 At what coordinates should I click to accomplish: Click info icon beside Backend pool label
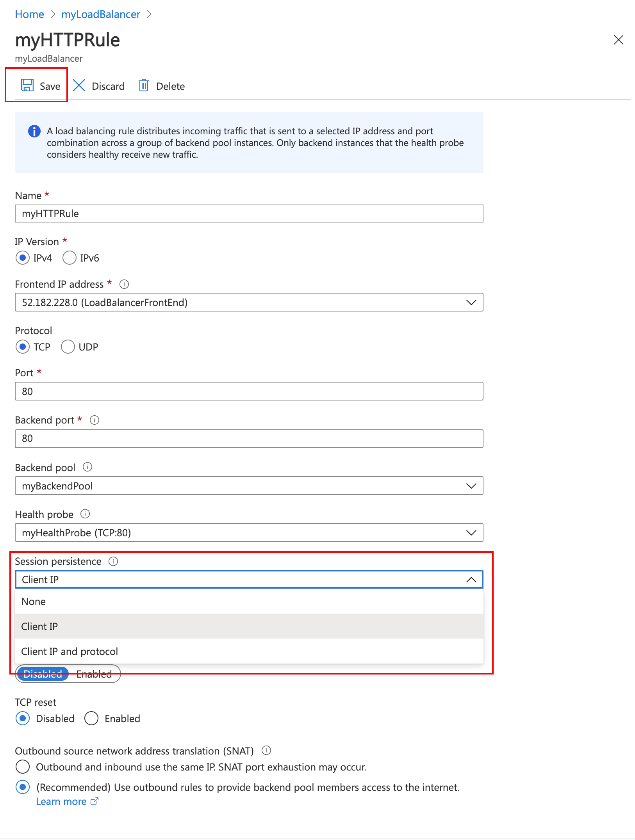point(87,467)
